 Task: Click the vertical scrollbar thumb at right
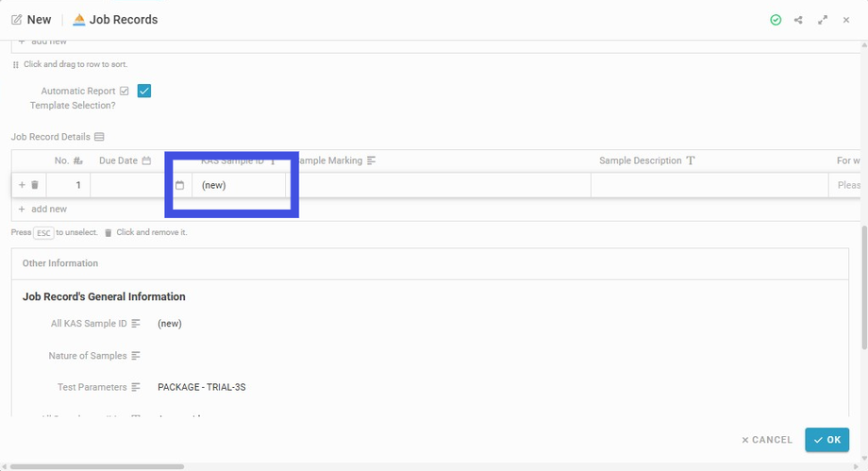[x=864, y=288]
